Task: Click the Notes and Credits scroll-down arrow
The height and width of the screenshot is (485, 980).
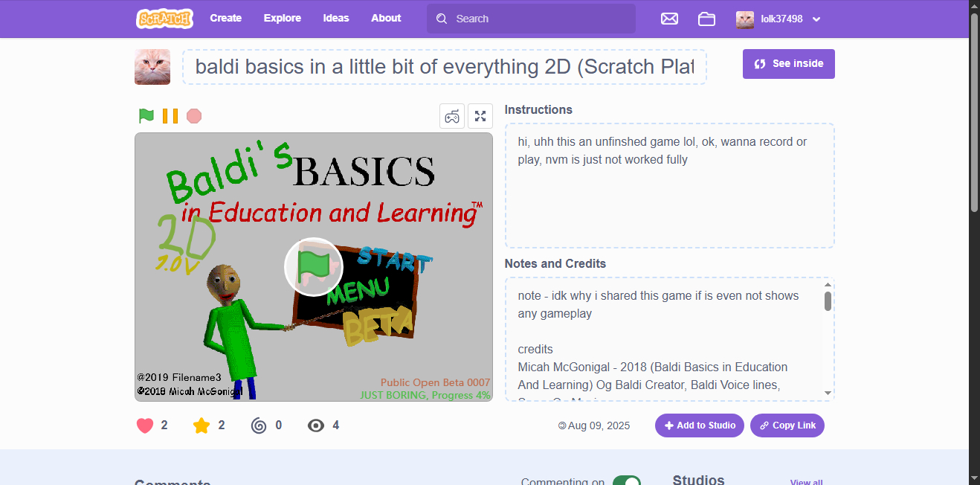Action: (x=828, y=394)
